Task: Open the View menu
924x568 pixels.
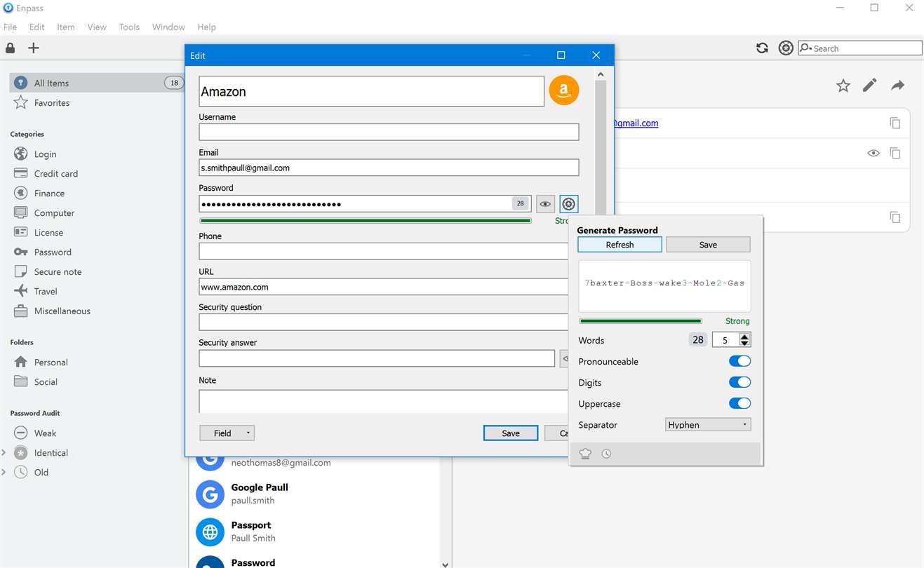Action: [x=97, y=27]
